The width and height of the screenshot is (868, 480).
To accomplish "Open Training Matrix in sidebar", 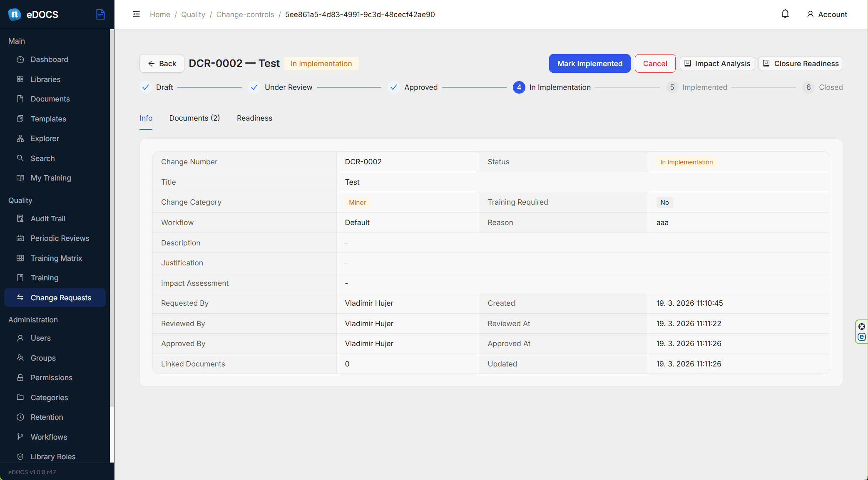I will tap(55, 258).
